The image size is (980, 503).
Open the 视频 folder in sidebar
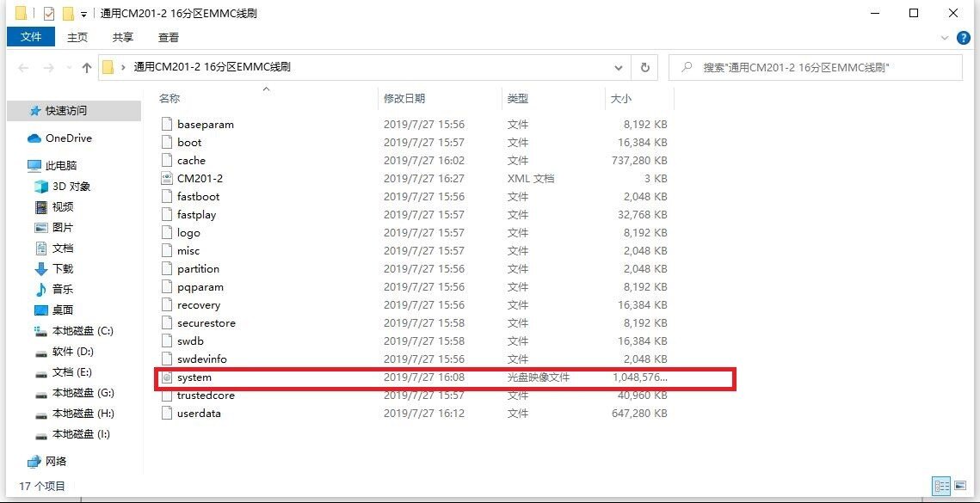click(63, 207)
